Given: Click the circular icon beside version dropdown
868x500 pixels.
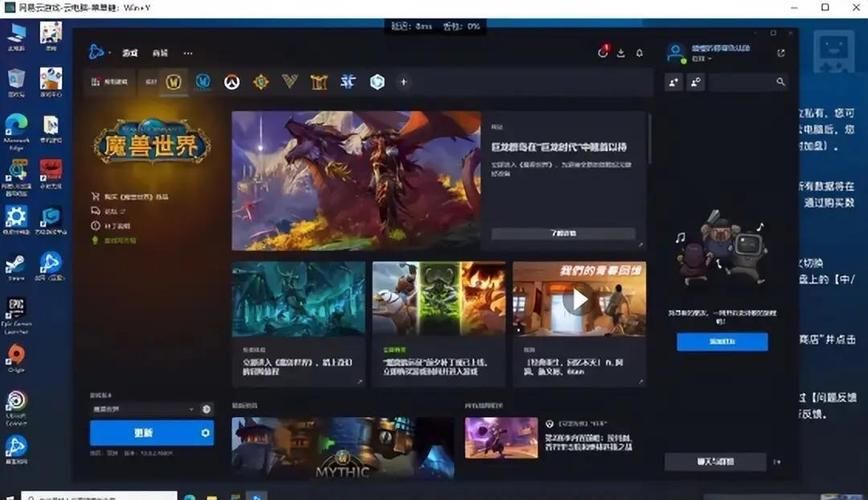Looking at the screenshot, I should pyautogui.click(x=206, y=409).
